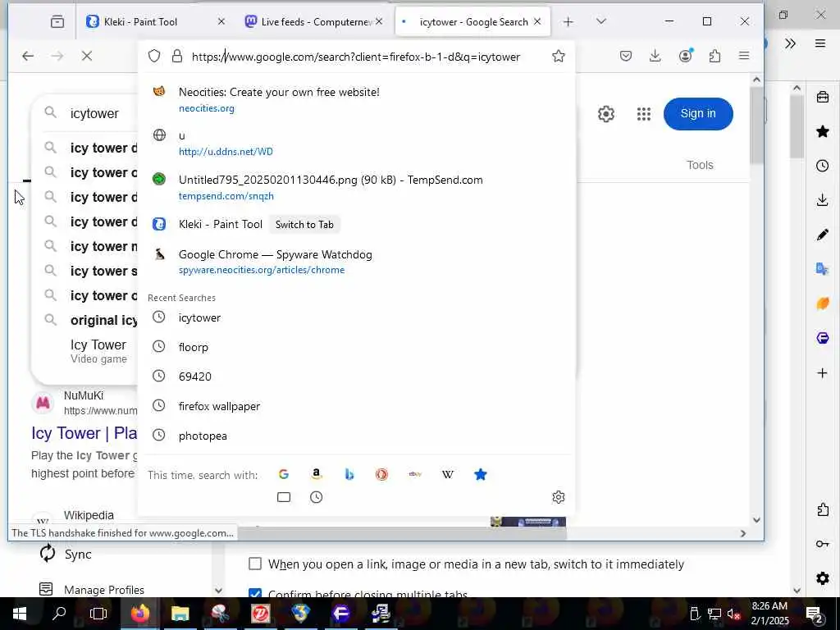Open bookmarks star in right sidebar
840x630 pixels.
tap(822, 131)
